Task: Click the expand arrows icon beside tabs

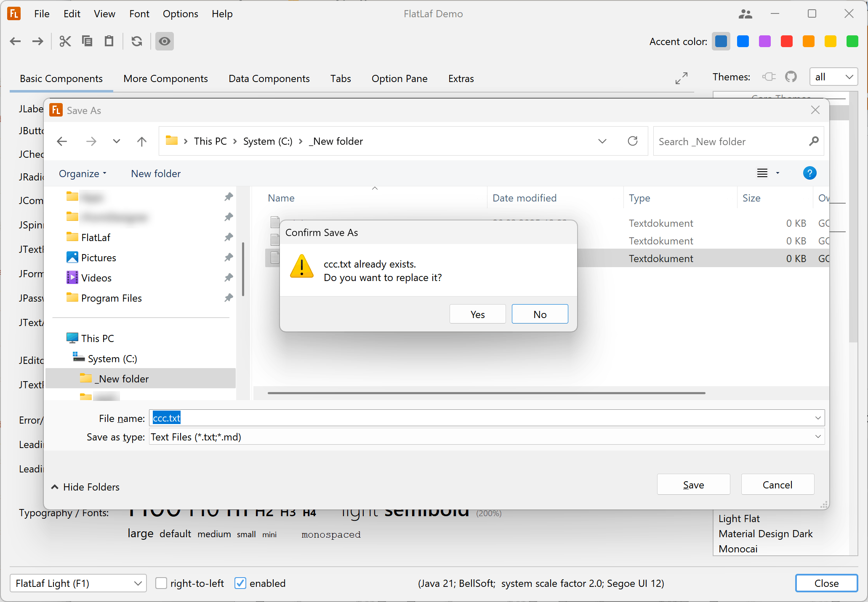Action: 682,78
